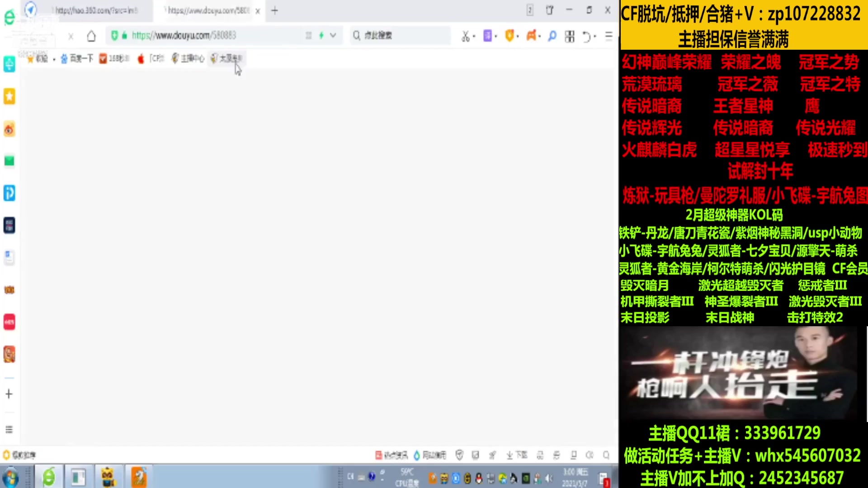Open the QQ penguin tray icon
Image resolution: width=868 pixels, height=488 pixels.
click(479, 478)
